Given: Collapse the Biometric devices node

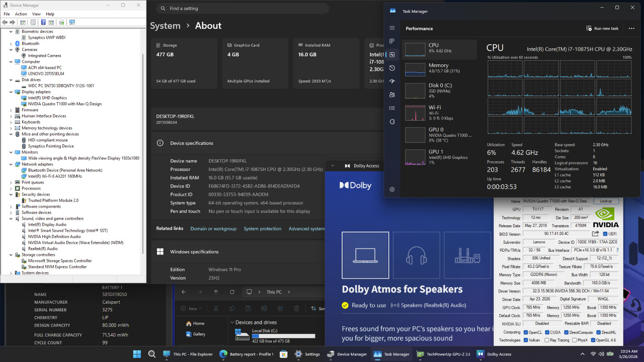Looking at the screenshot, I should tap(11, 31).
